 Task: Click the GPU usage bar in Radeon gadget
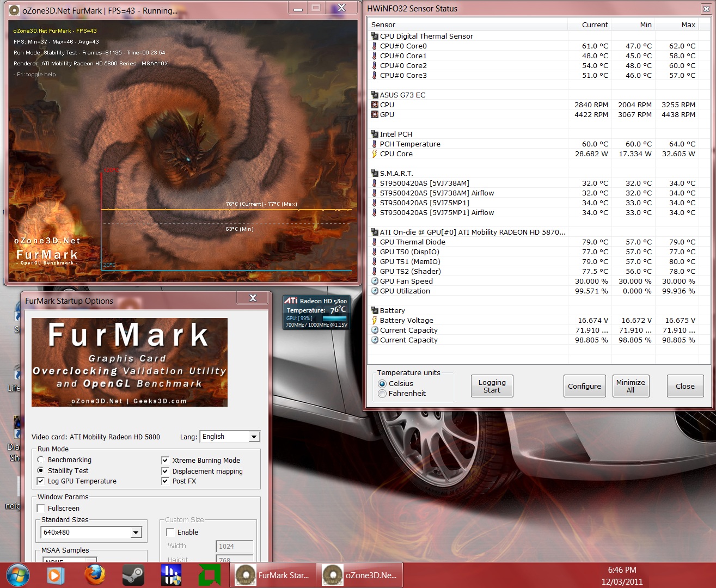click(x=334, y=318)
